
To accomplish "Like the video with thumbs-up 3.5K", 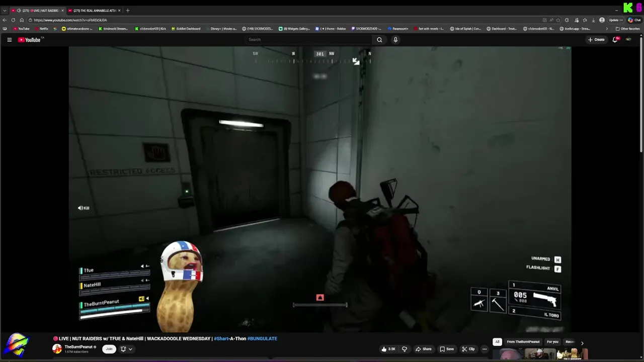I will (388, 349).
